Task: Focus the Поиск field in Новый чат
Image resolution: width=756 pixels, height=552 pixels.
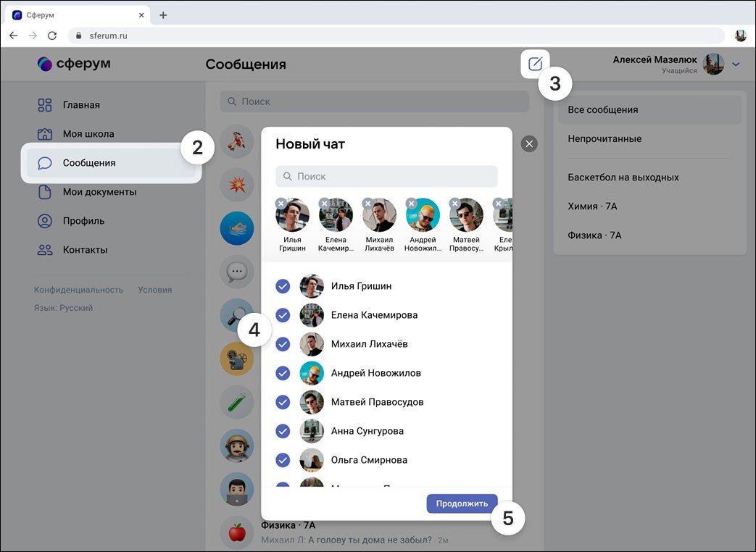Action: click(386, 176)
